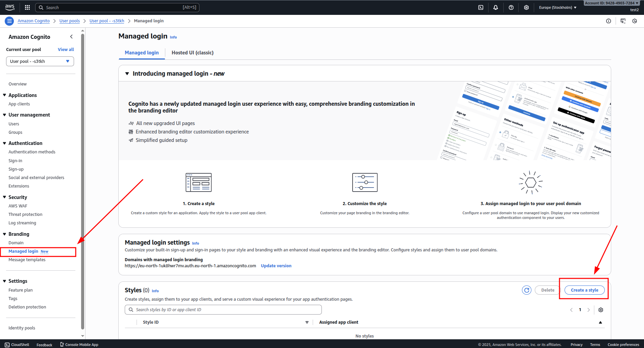Click the search magnifier in top bar
The height and width of the screenshot is (348, 644).
click(x=41, y=7)
